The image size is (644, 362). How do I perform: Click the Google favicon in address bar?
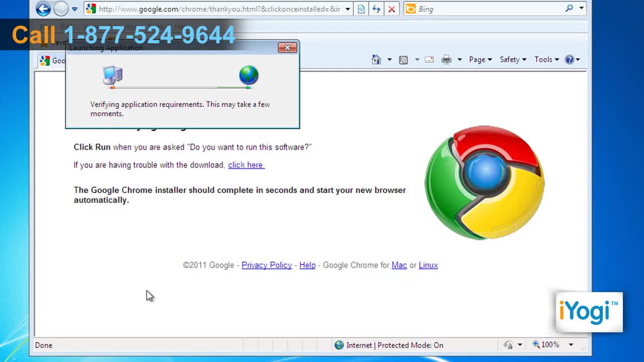tap(91, 9)
